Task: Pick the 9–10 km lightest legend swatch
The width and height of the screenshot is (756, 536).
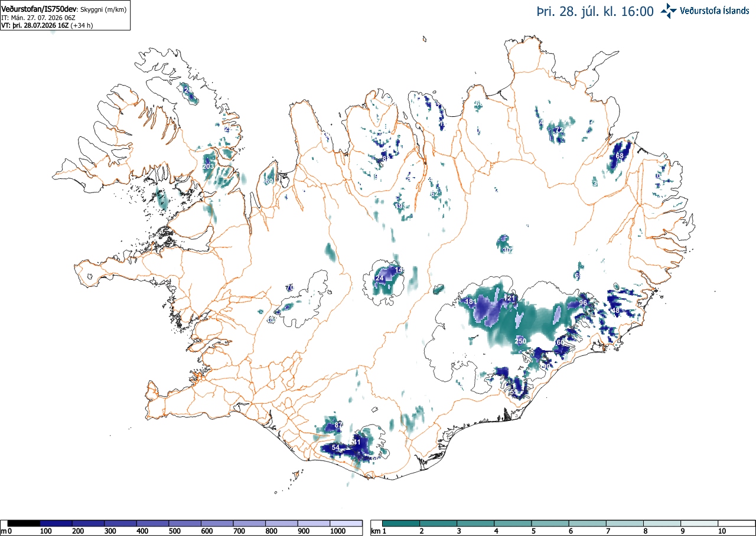Action: [x=700, y=524]
